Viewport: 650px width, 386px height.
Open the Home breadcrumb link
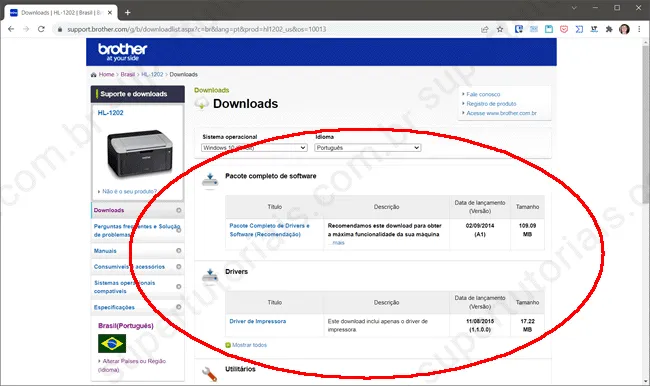pyautogui.click(x=106, y=74)
